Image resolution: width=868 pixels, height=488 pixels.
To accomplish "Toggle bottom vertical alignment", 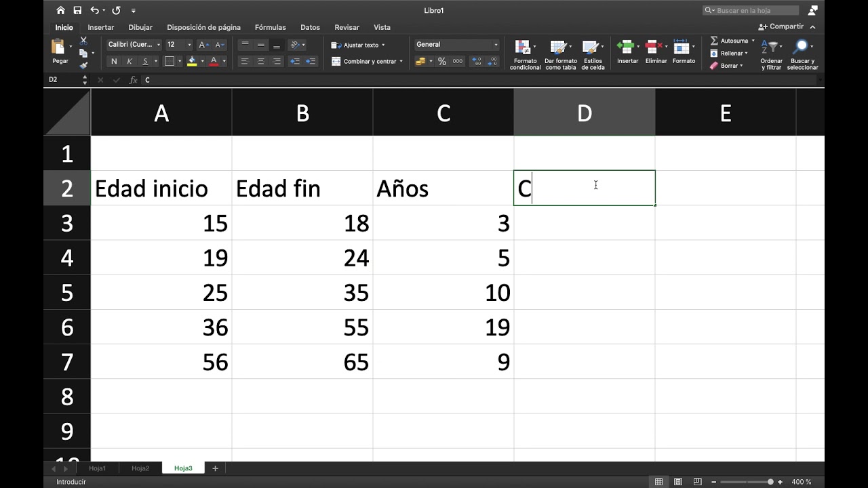I will [276, 45].
